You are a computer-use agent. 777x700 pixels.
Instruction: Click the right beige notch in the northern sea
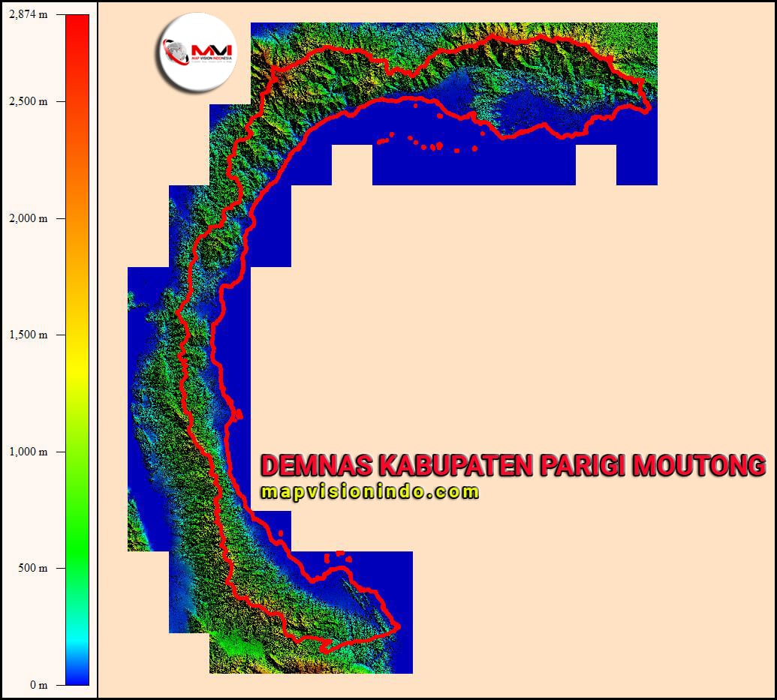[595, 164]
